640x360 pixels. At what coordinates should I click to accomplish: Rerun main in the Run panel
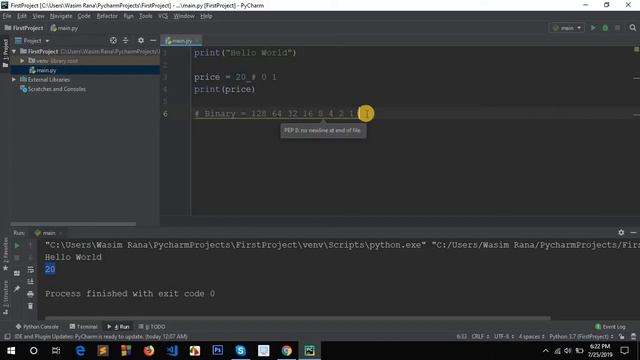[17, 245]
